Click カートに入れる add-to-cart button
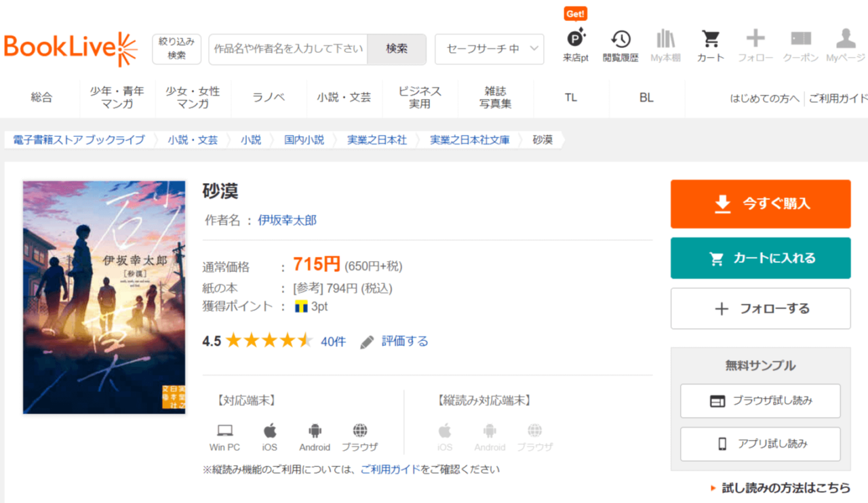The height and width of the screenshot is (503, 868). 760,258
